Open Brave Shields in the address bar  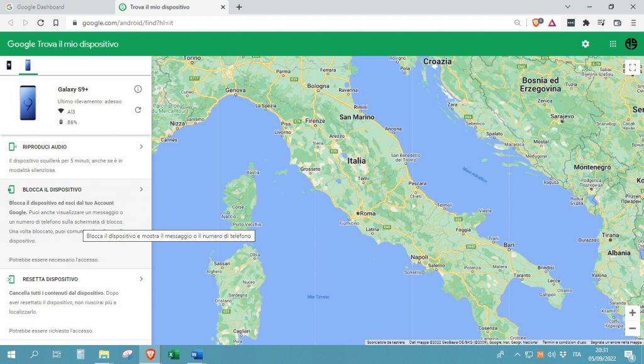point(535,22)
